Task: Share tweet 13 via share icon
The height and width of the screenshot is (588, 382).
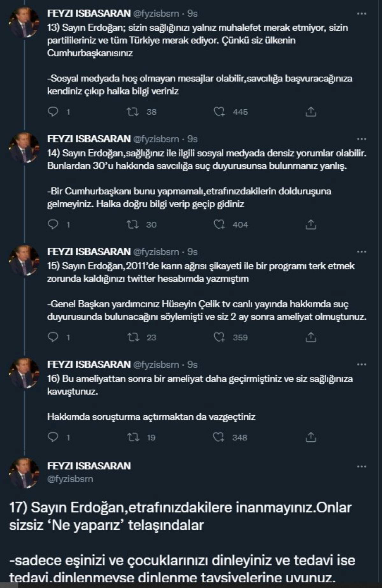Action: (x=311, y=111)
